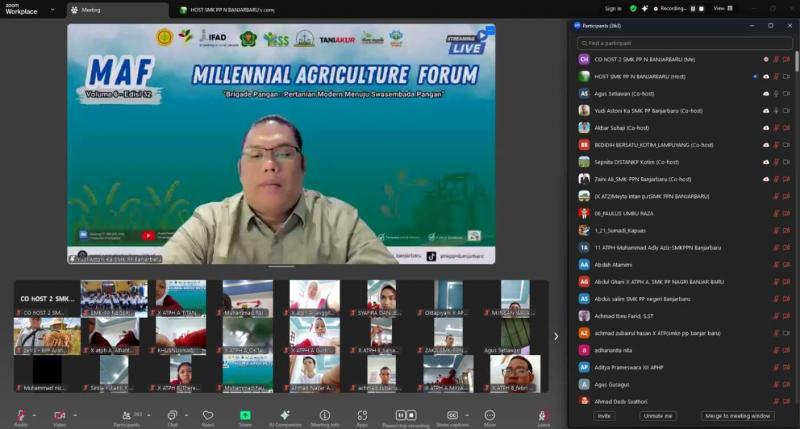Click the Find a participant search field
The width and height of the screenshot is (800, 429).
(684, 43)
